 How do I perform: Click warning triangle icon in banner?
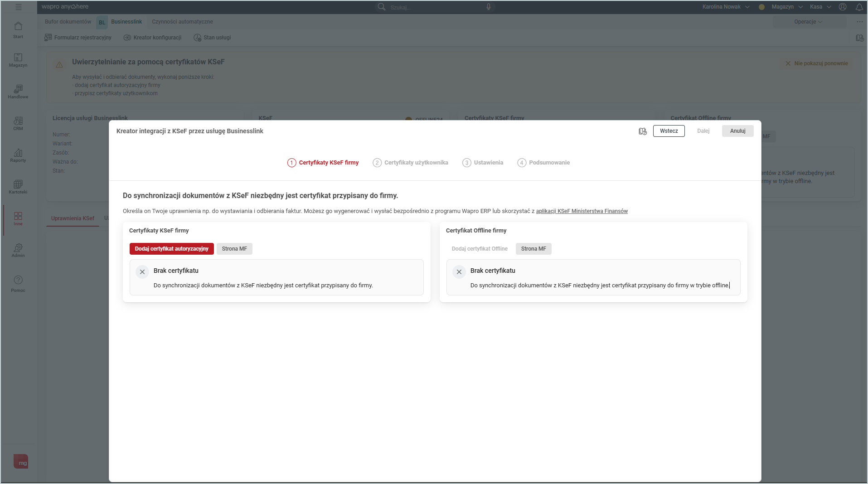[x=59, y=65]
